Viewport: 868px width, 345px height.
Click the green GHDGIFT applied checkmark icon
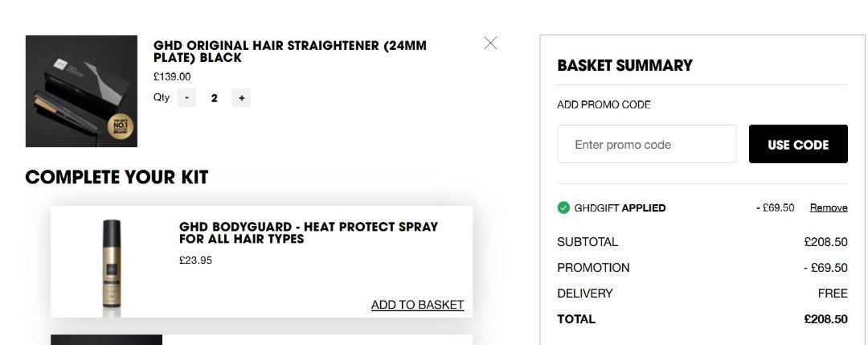tap(563, 207)
